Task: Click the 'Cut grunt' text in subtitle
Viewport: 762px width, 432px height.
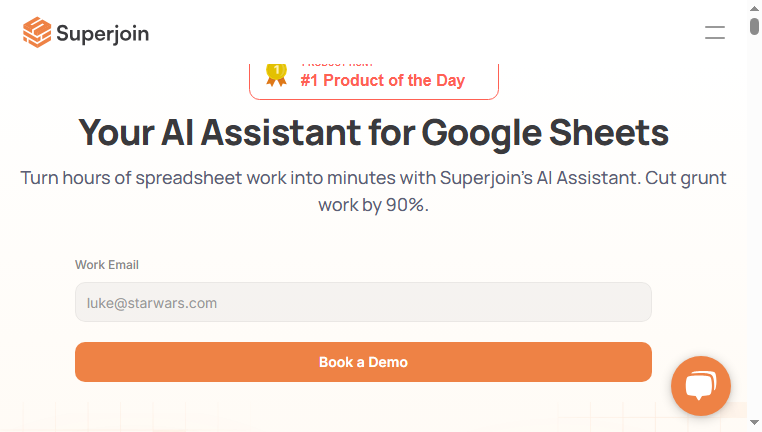Action: (x=686, y=178)
